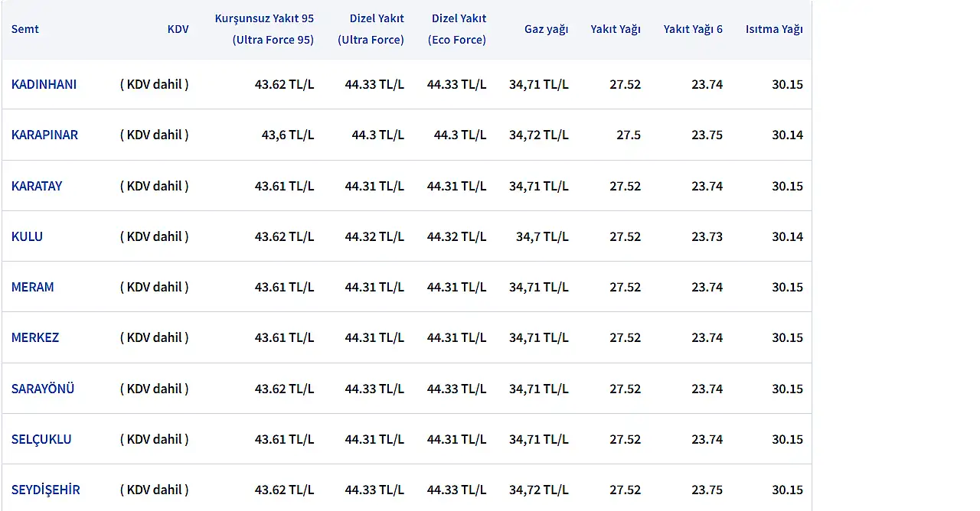Click the Dizel Yakıt (Eco Force) header
980x511 pixels.
(x=457, y=29)
